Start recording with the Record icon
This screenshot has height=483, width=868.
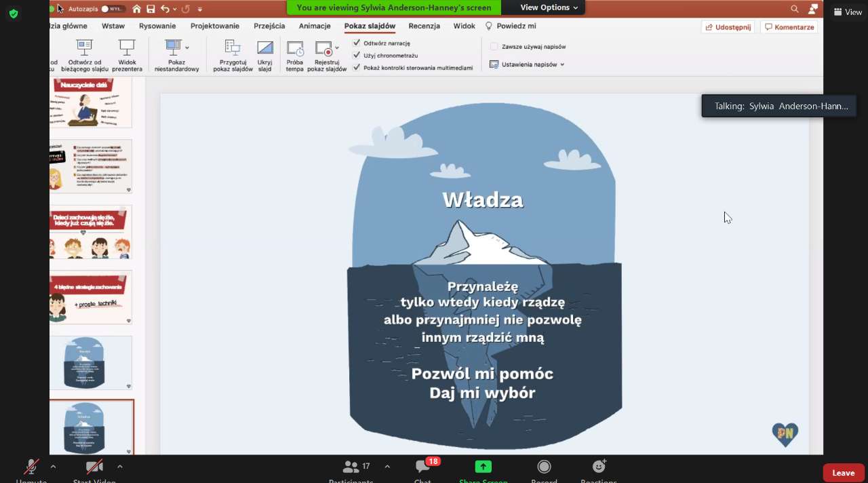click(544, 467)
